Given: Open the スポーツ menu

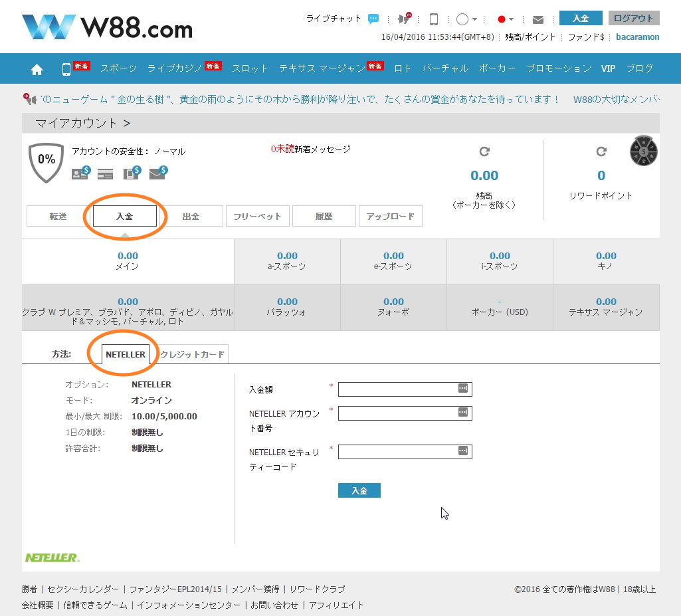Looking at the screenshot, I should [x=118, y=68].
